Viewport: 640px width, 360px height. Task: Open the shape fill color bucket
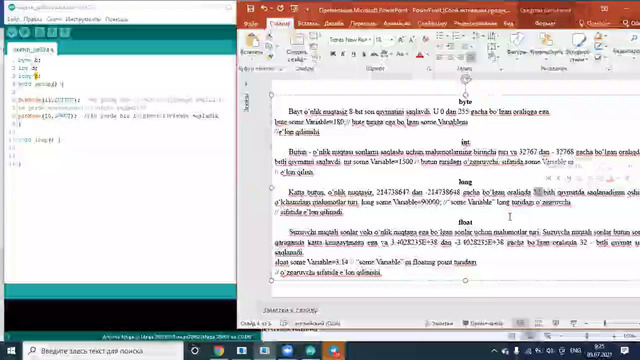tap(599, 36)
